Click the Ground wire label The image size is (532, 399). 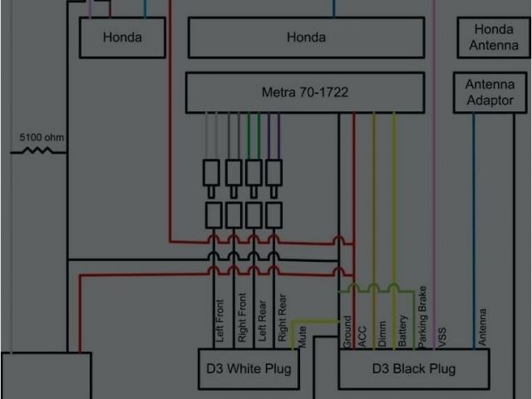[347, 331]
